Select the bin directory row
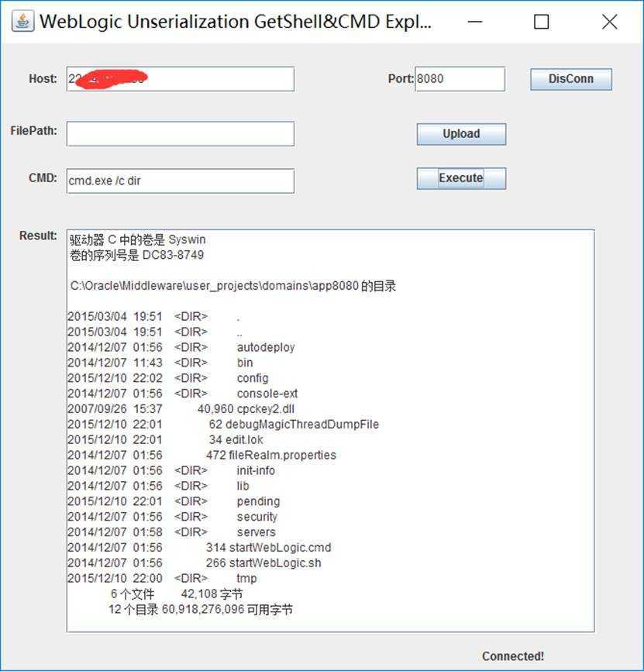This screenshot has width=644, height=671. click(160, 363)
